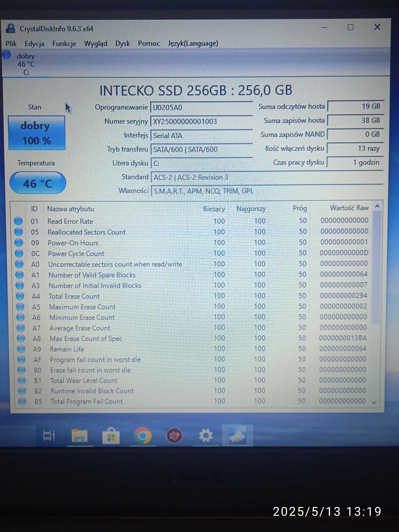Click the Oprogramowanie field U0205A0
399x532 pixels.
201,107
